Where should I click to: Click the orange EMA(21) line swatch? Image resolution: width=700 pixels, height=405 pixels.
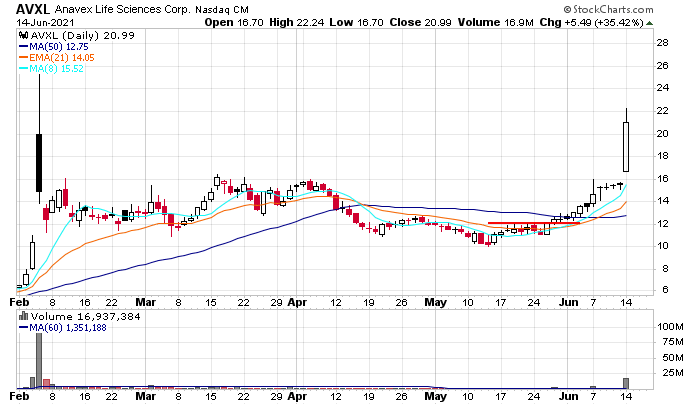[23, 58]
